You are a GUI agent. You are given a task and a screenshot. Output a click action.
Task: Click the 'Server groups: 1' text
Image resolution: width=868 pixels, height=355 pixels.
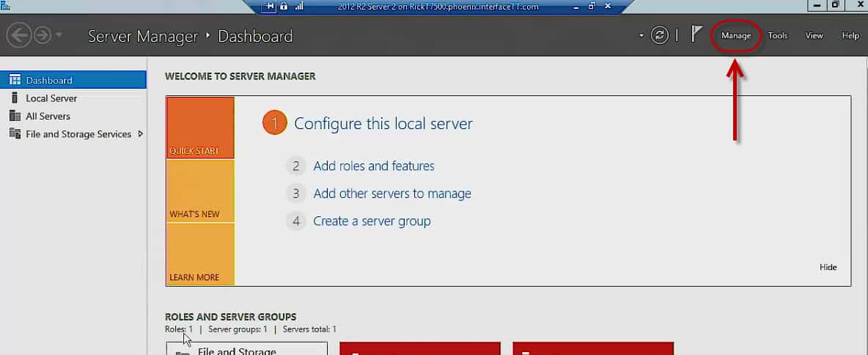point(238,329)
